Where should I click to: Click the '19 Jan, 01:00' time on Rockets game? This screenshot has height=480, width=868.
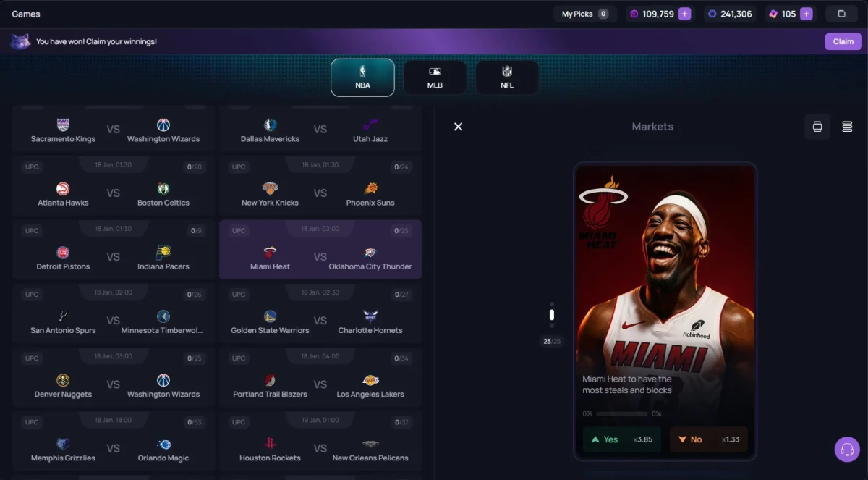click(x=320, y=420)
